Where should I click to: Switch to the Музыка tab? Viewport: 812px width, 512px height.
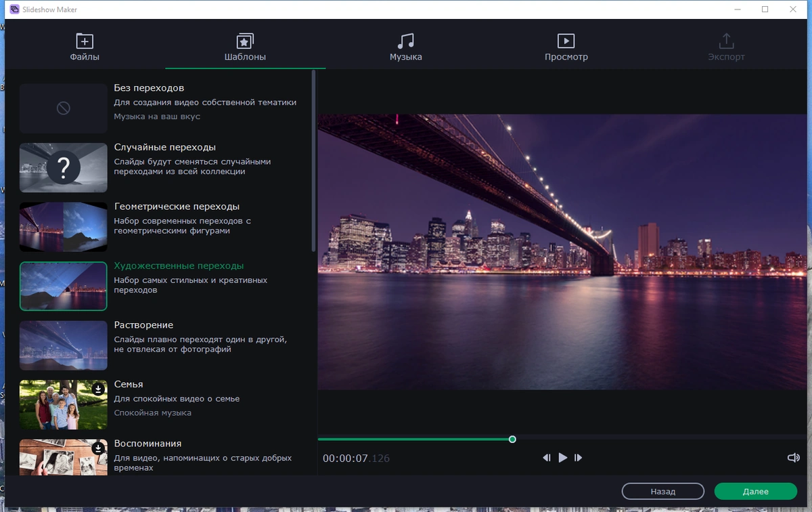[406, 47]
